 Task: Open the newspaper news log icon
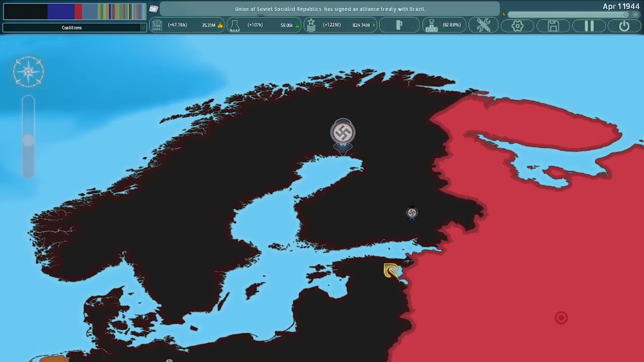click(153, 9)
